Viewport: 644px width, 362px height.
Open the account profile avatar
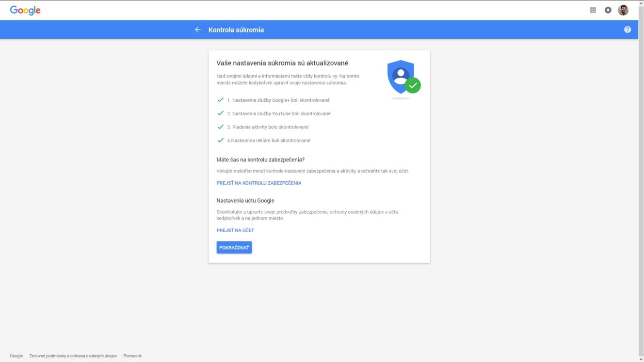623,10
